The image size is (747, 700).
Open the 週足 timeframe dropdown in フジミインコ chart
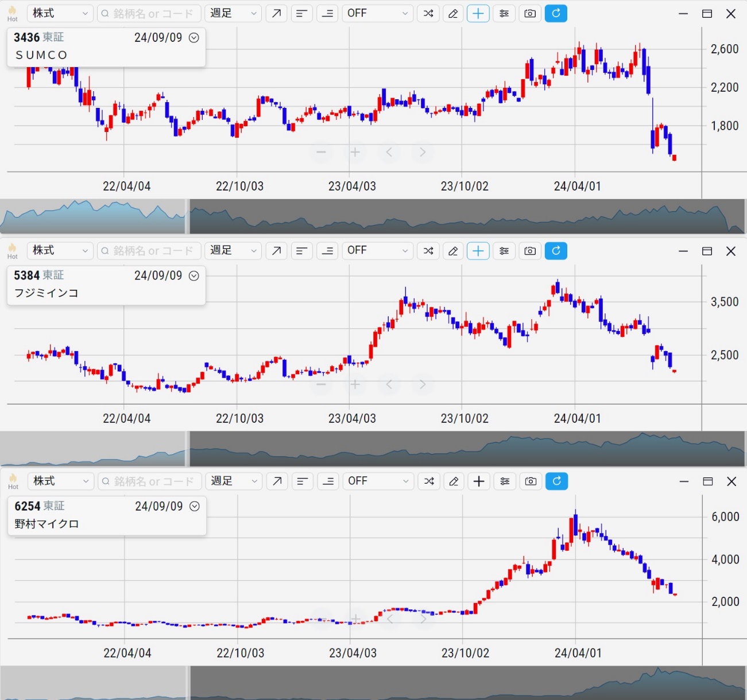(233, 251)
